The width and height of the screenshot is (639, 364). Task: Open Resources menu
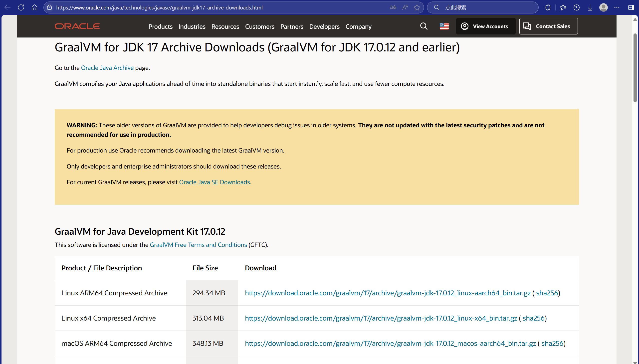pos(225,26)
